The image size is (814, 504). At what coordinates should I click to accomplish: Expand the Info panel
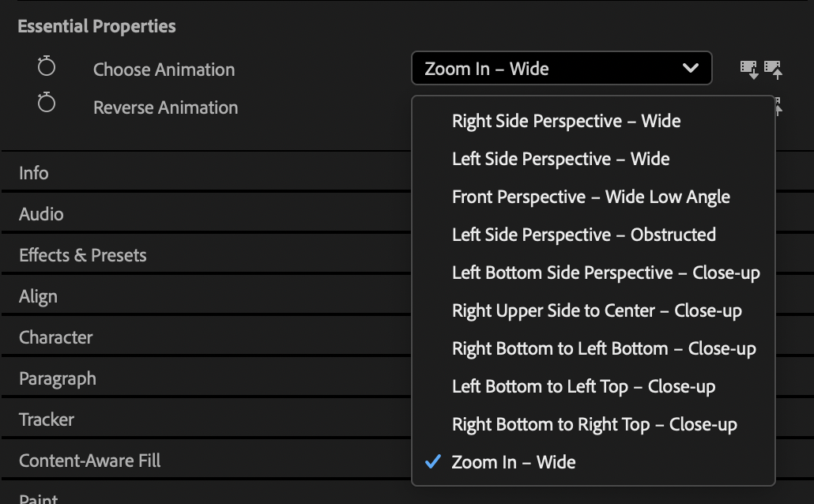pos(34,173)
